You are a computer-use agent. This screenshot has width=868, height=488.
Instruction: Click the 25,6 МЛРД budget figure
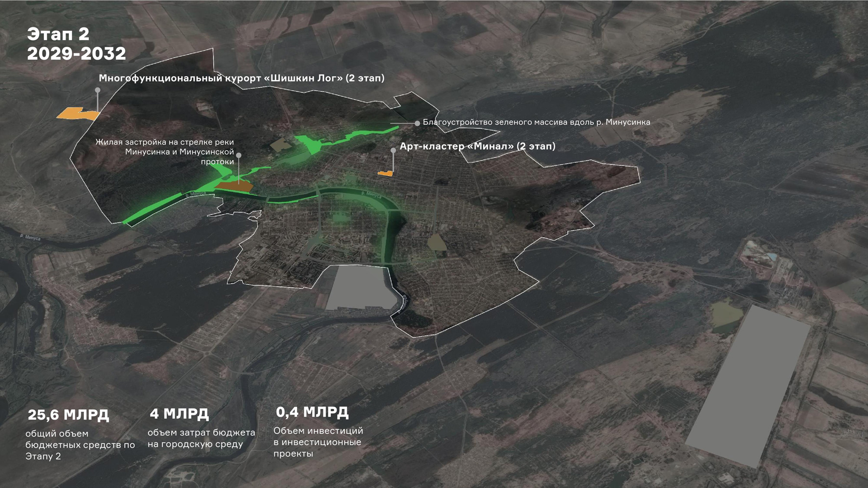coord(68,415)
